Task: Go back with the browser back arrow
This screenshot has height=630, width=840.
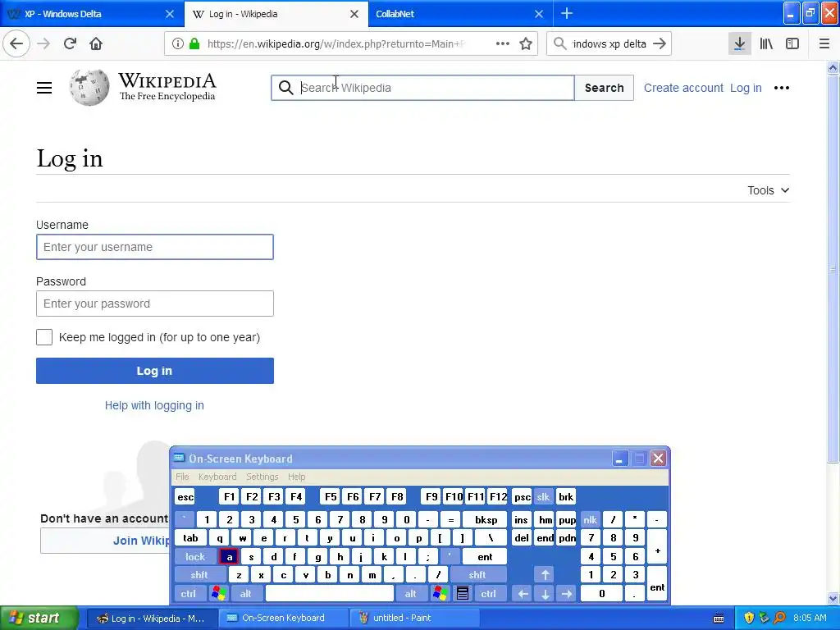Action: 16,43
